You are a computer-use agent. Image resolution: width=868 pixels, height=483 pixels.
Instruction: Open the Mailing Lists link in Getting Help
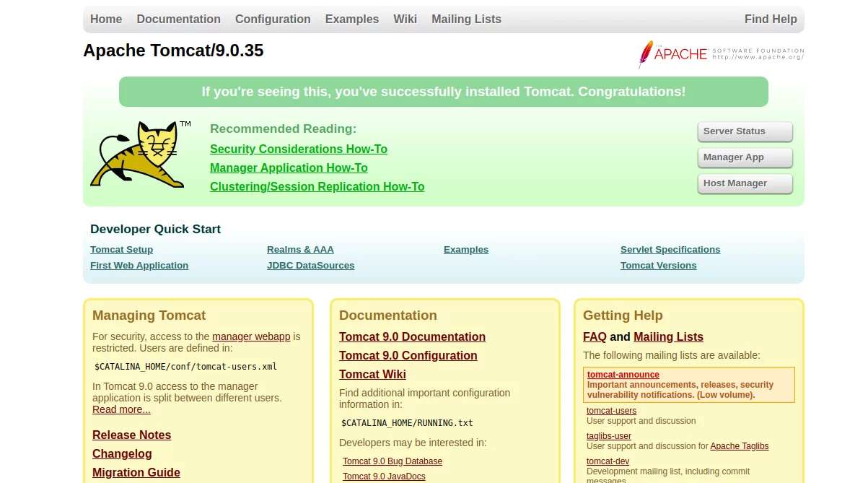[x=668, y=337]
